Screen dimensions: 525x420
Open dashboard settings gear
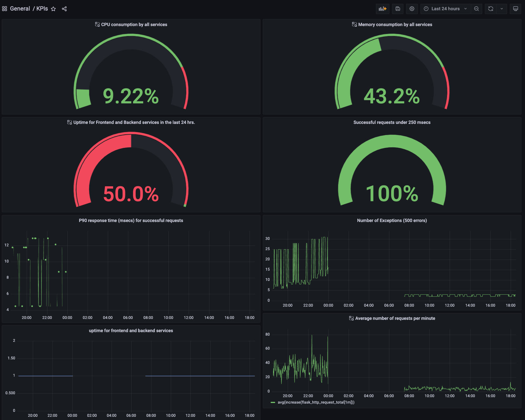(412, 9)
